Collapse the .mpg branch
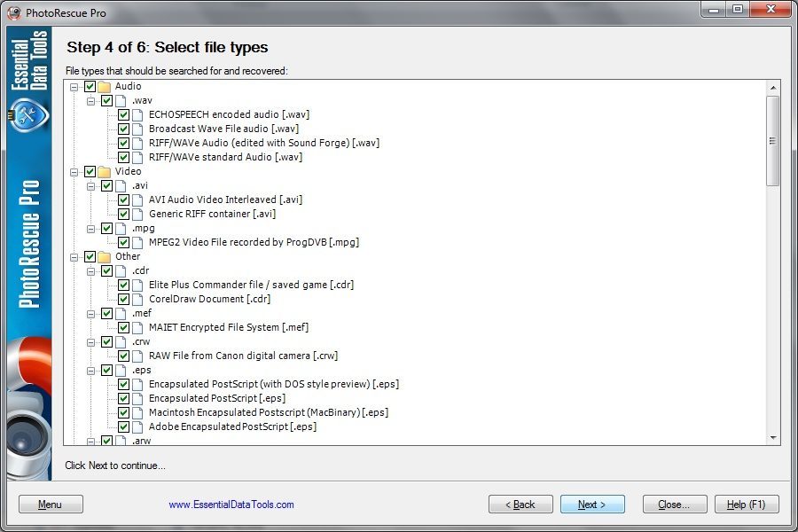 coord(91,229)
